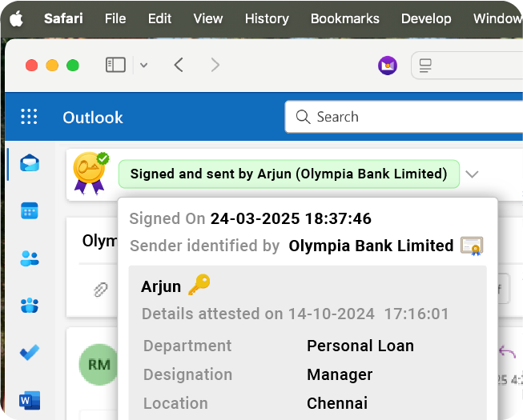
Task: Open the Apple menu
Action: (16, 18)
